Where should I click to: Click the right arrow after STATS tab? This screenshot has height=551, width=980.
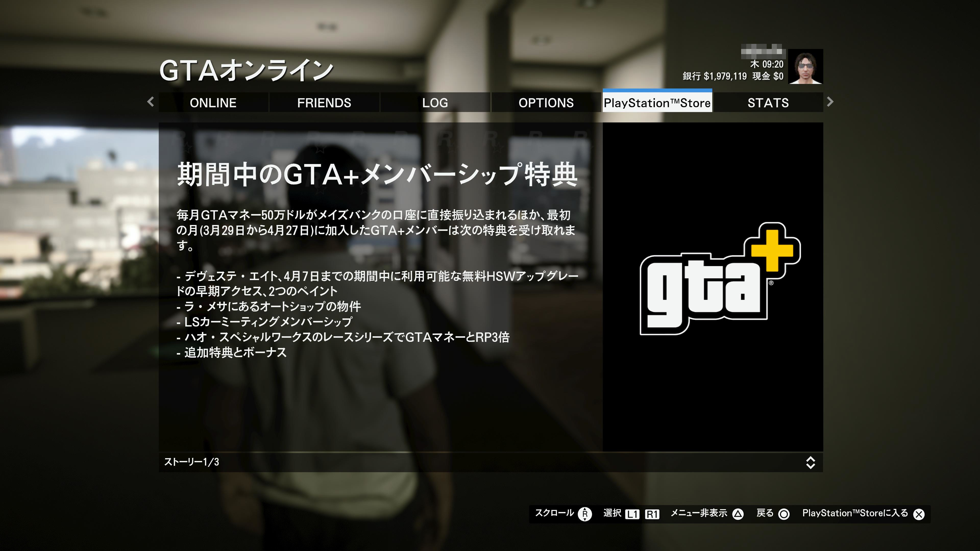pos(830,102)
